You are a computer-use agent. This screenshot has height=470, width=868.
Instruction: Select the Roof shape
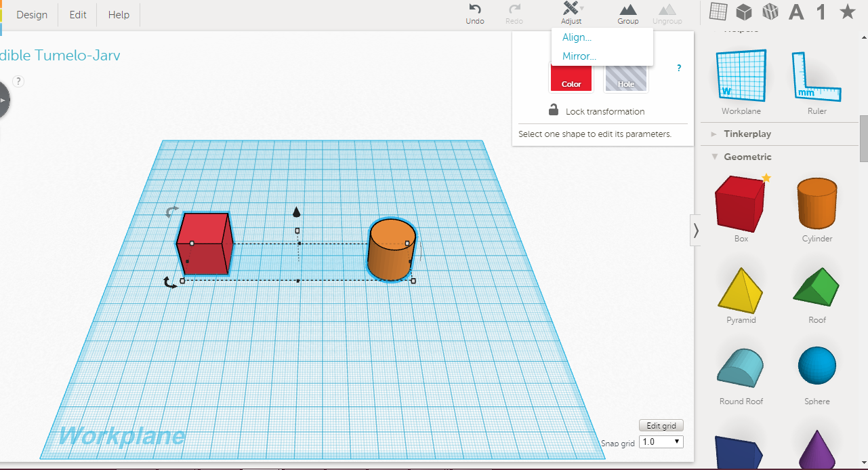click(x=817, y=288)
